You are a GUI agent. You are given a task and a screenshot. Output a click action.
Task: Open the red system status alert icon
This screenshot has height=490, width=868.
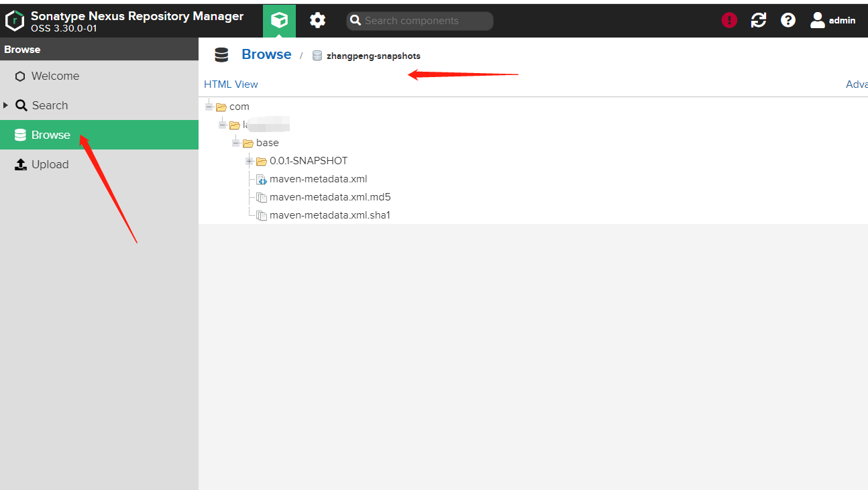729,21
